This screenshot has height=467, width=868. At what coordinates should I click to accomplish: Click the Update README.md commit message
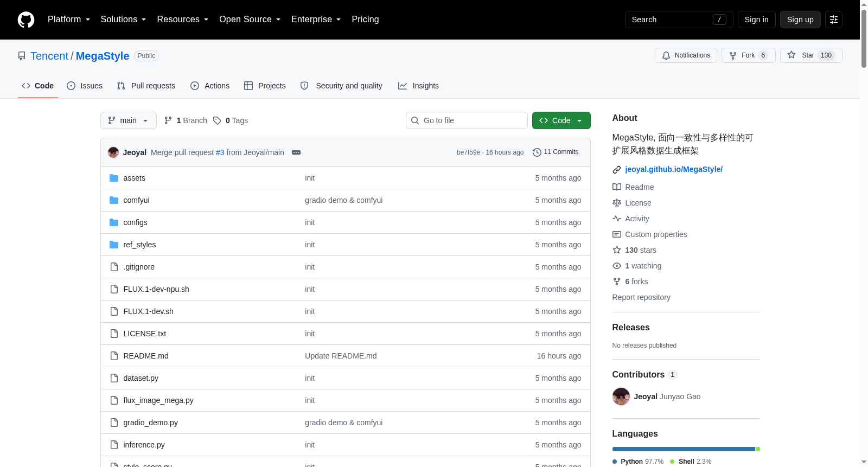tap(341, 356)
